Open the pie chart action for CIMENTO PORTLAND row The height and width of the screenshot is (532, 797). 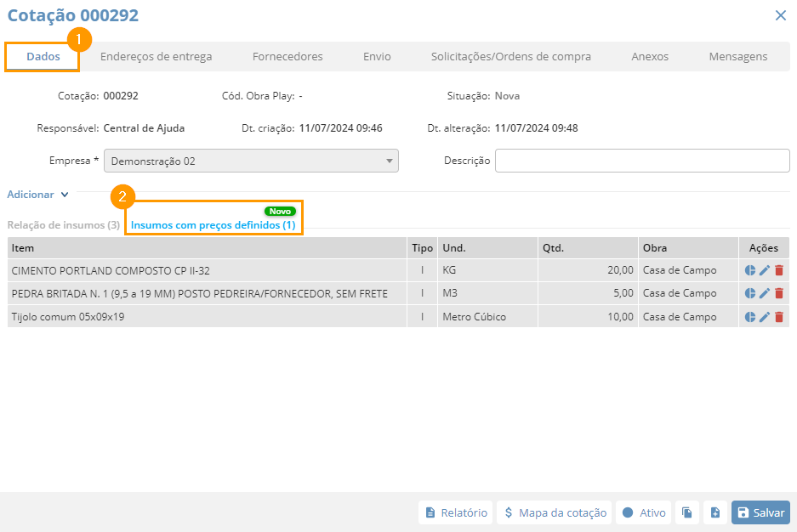[x=749, y=270]
